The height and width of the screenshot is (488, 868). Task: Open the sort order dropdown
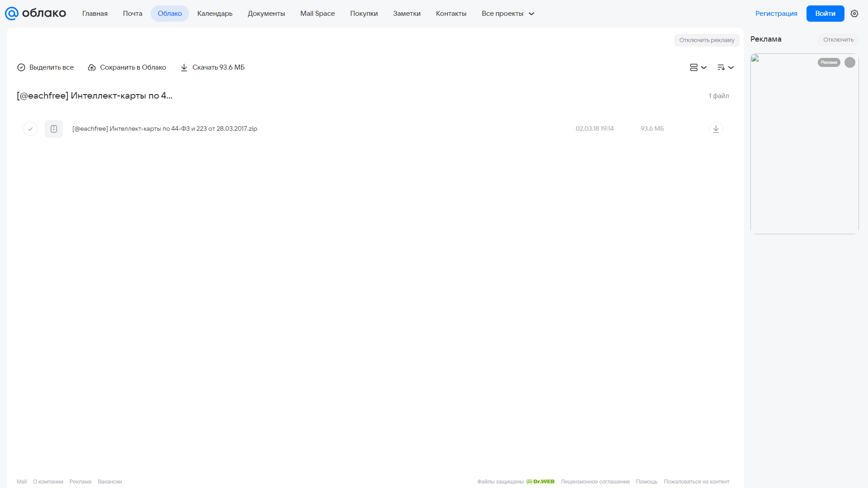click(x=726, y=67)
